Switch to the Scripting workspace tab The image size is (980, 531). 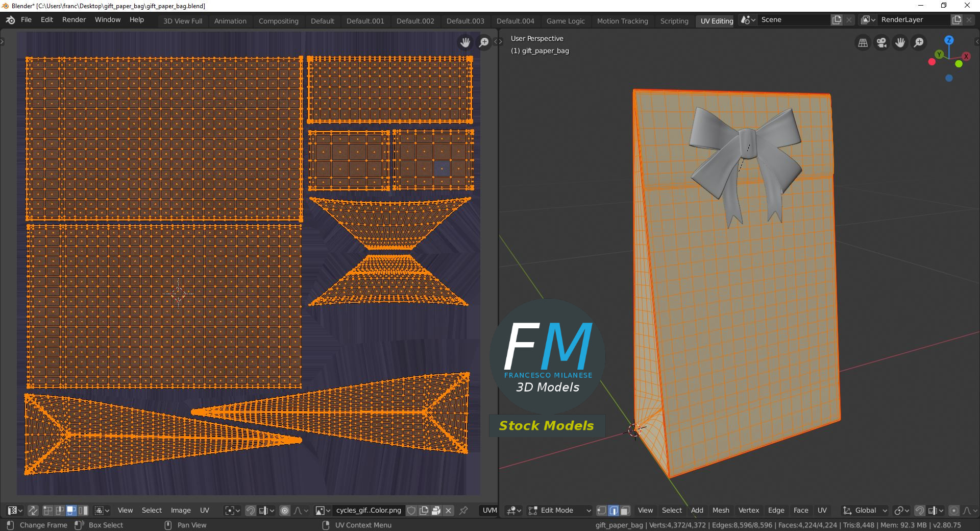tap(674, 21)
